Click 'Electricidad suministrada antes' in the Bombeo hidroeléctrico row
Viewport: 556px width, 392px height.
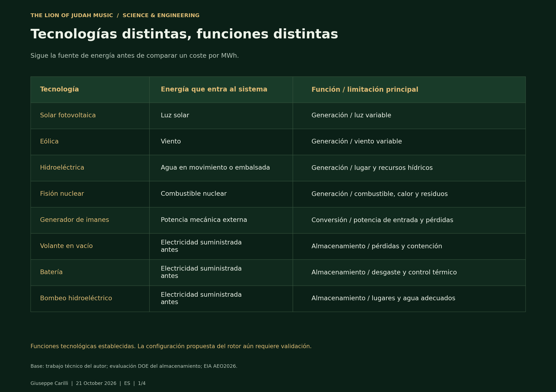point(201,298)
